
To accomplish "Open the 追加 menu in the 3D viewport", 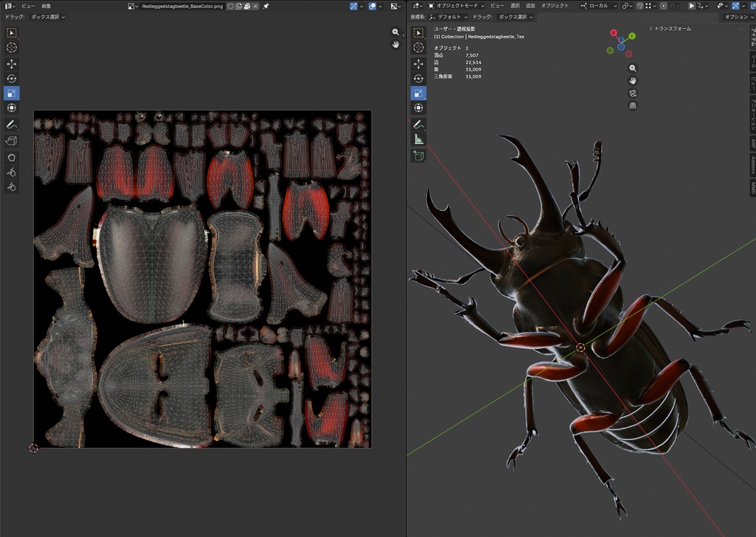I will (530, 6).
